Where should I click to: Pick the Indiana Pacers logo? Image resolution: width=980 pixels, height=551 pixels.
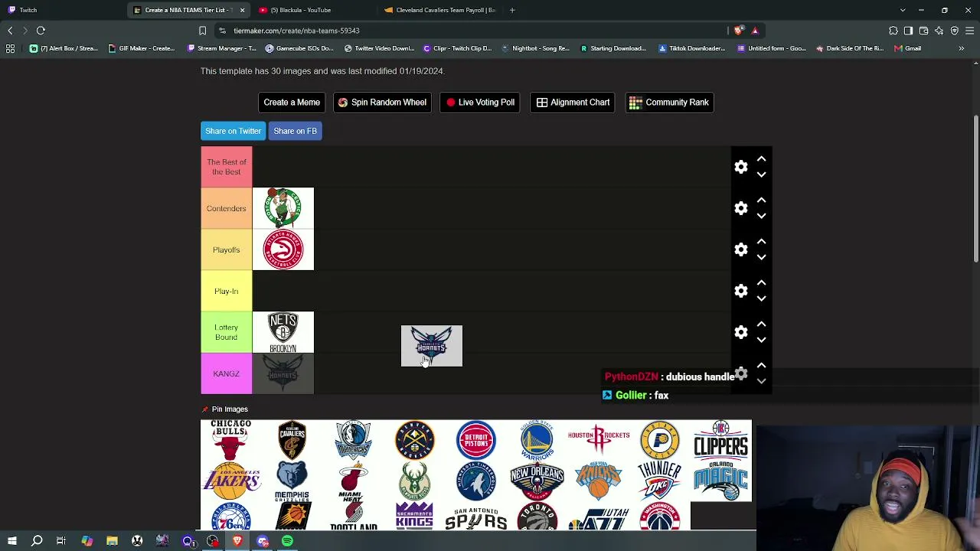click(x=660, y=440)
